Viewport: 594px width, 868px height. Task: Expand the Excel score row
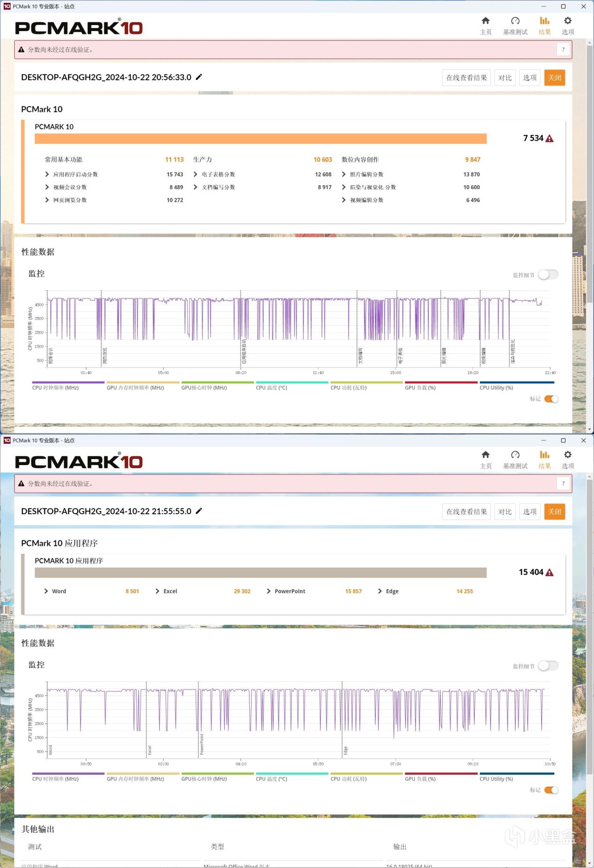coord(157,591)
